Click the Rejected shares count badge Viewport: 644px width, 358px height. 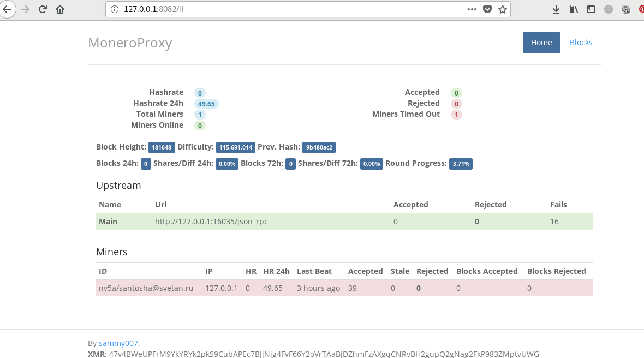point(456,104)
